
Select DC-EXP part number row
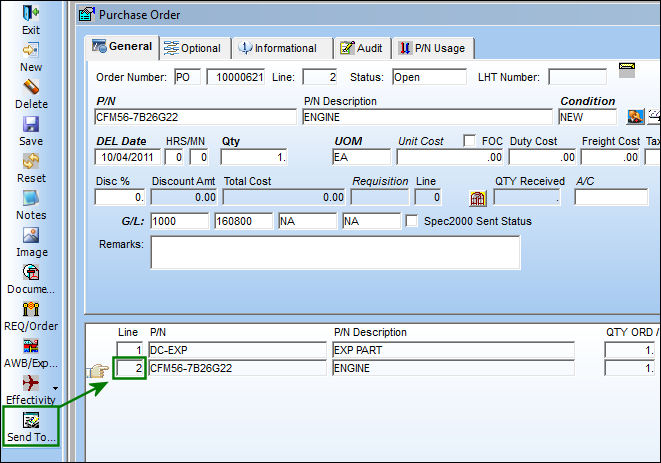(x=237, y=350)
